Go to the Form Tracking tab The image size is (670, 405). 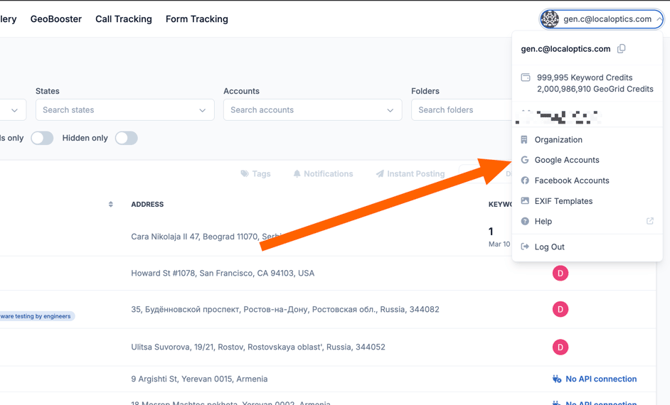tap(197, 19)
